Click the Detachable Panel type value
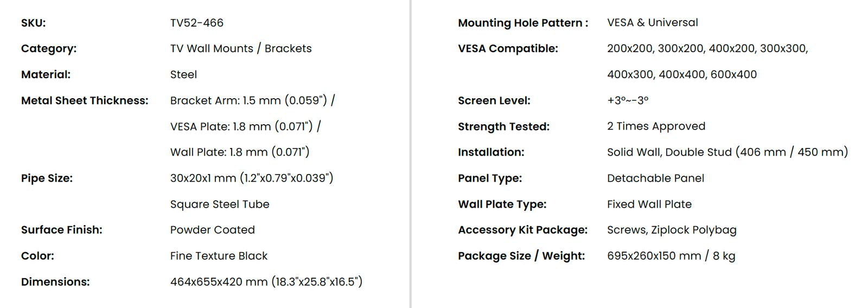The width and height of the screenshot is (868, 308). pyautogui.click(x=655, y=178)
